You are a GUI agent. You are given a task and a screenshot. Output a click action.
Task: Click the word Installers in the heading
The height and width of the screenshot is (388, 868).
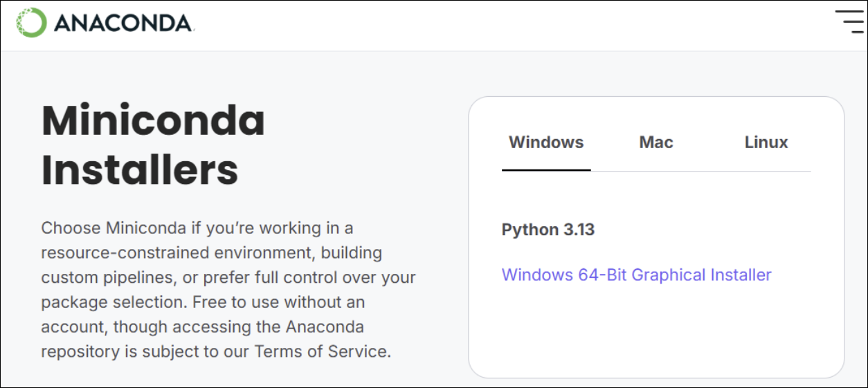[x=140, y=169]
